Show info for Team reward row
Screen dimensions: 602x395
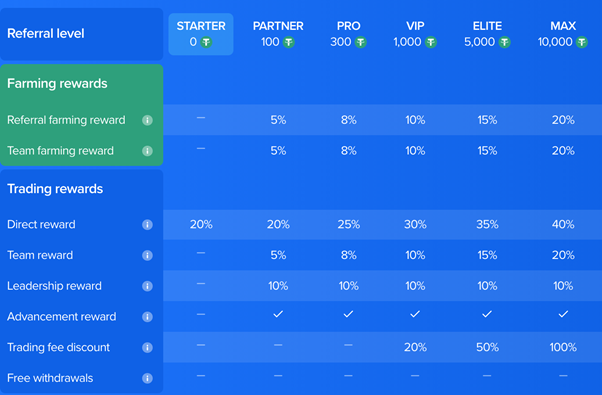(x=147, y=255)
